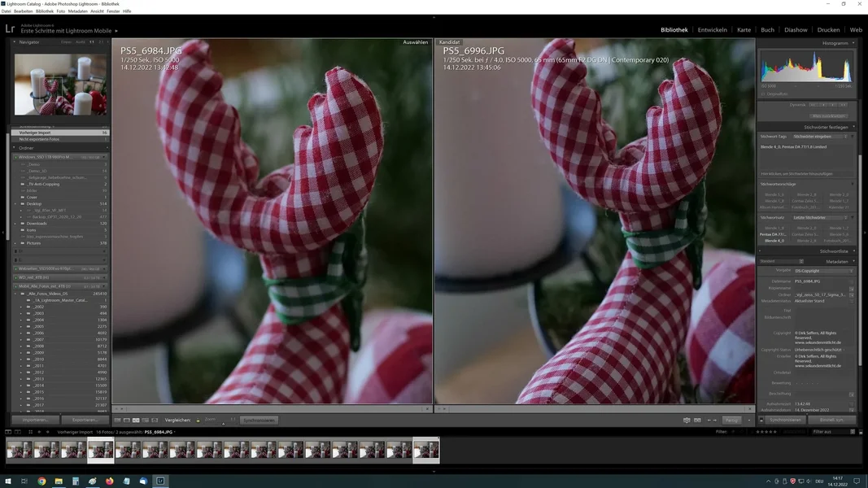Open the Diashow module

[796, 30]
